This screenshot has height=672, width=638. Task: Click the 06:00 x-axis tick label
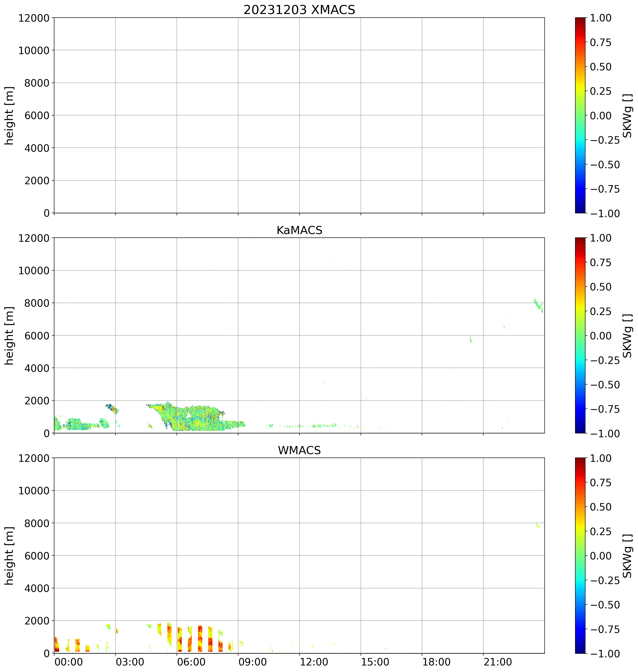pos(191,662)
